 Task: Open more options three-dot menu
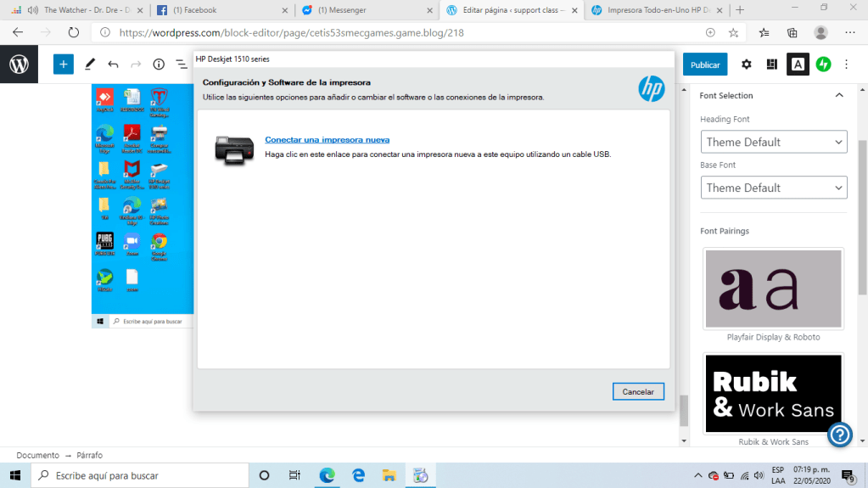pyautogui.click(x=846, y=65)
